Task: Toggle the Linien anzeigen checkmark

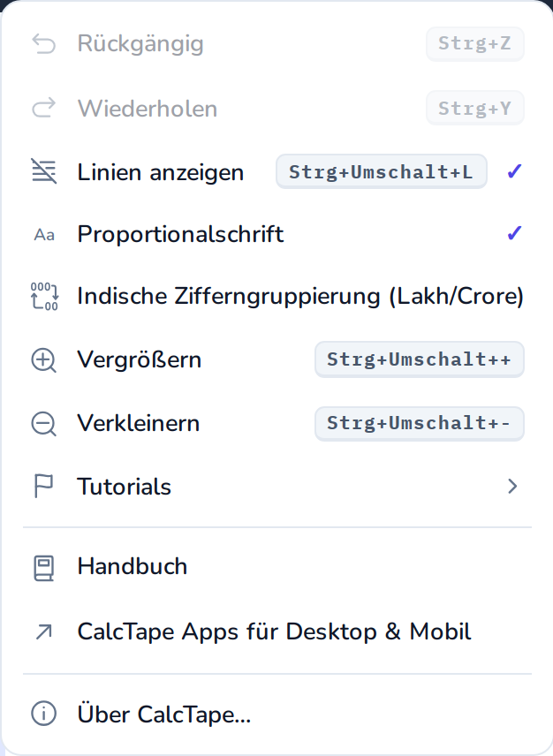Action: [514, 171]
